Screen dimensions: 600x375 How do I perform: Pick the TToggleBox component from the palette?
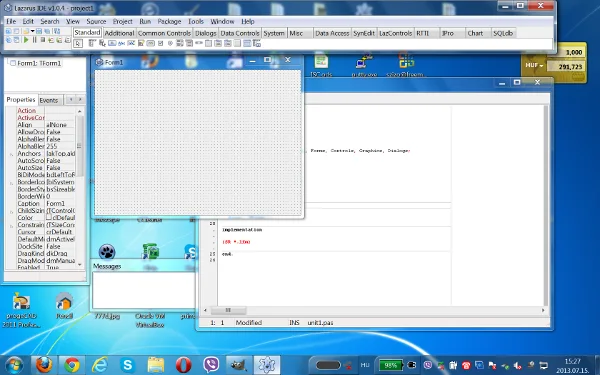coord(150,43)
